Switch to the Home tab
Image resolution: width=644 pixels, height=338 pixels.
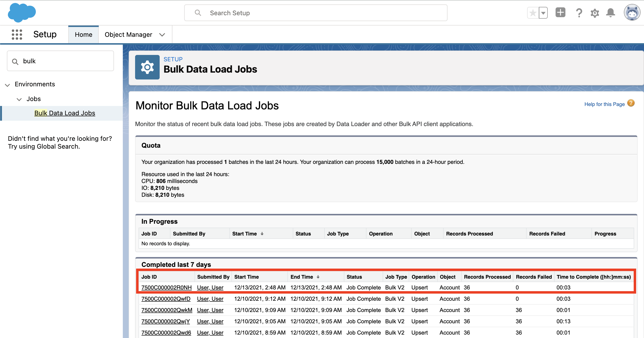(x=83, y=34)
